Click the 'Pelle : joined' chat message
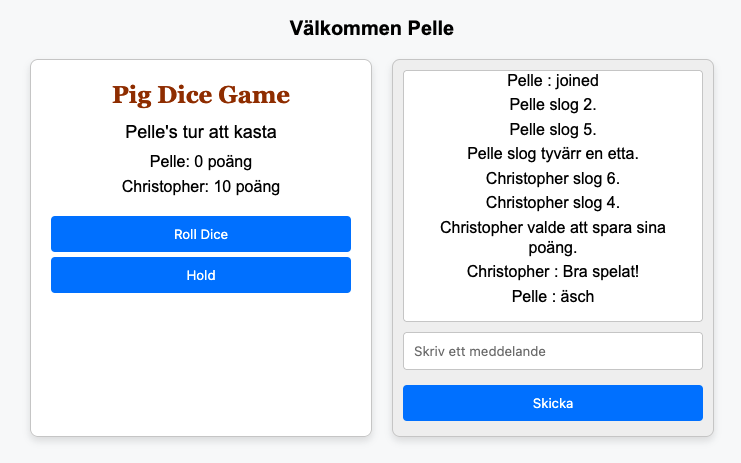Viewport: 741px width, 463px height. 552,81
